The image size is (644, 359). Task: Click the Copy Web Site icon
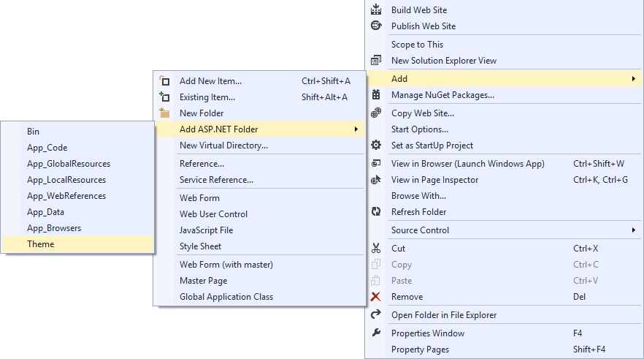point(376,113)
